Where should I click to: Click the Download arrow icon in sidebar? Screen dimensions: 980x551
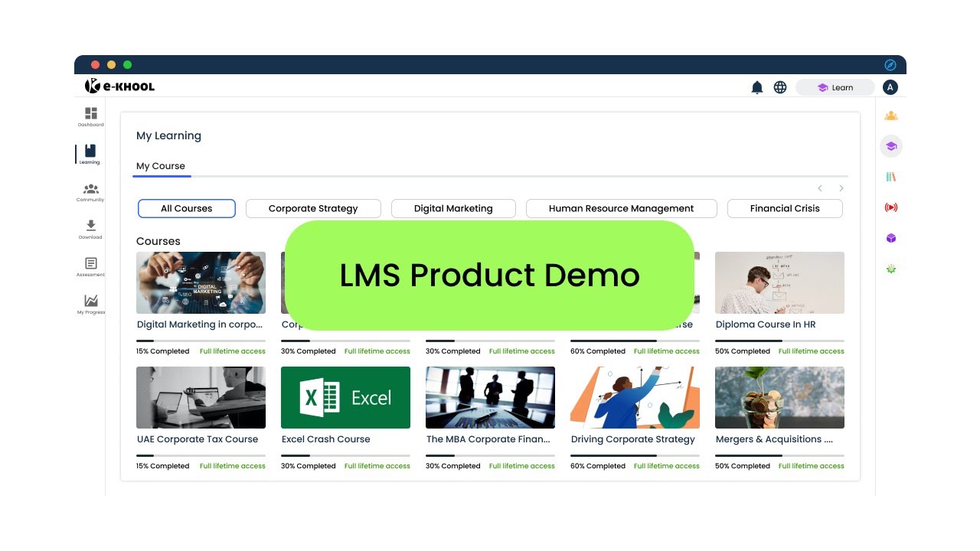pos(91,226)
